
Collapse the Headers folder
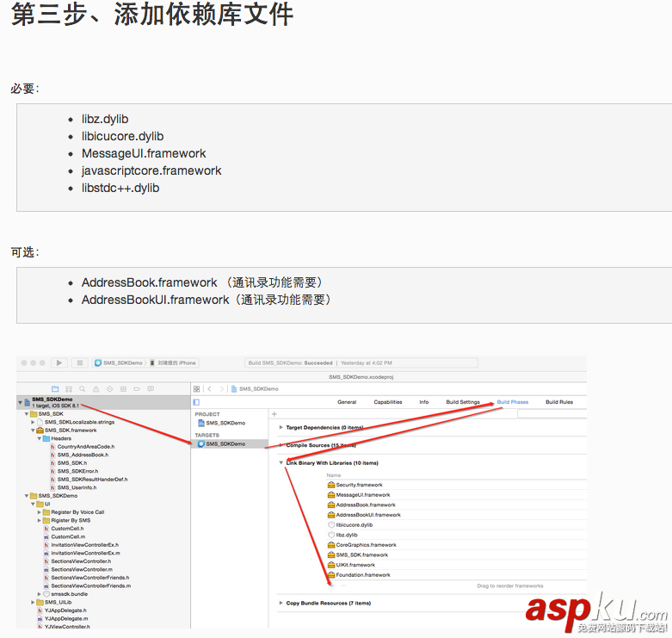[x=39, y=438]
